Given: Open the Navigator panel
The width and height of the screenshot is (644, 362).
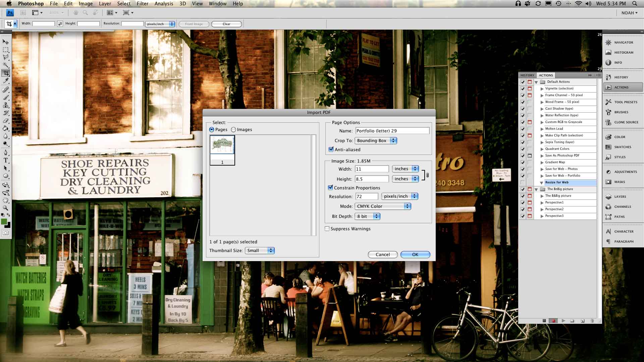Looking at the screenshot, I should 623,42.
